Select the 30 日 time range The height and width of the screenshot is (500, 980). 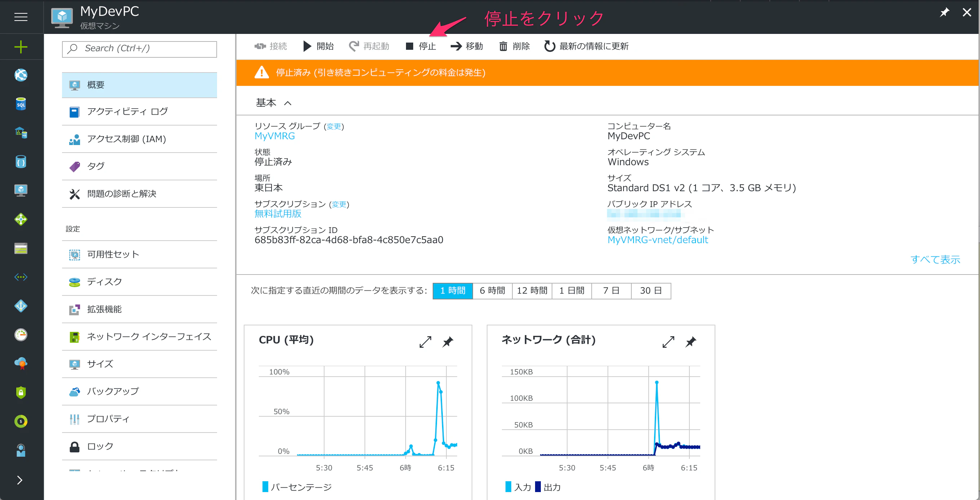click(x=651, y=291)
